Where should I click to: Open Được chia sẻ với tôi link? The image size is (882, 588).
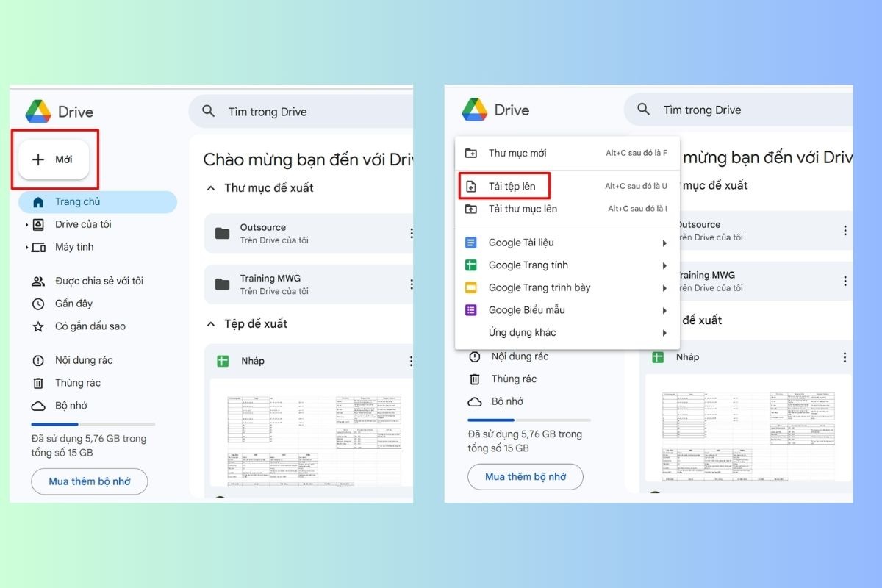click(x=99, y=282)
